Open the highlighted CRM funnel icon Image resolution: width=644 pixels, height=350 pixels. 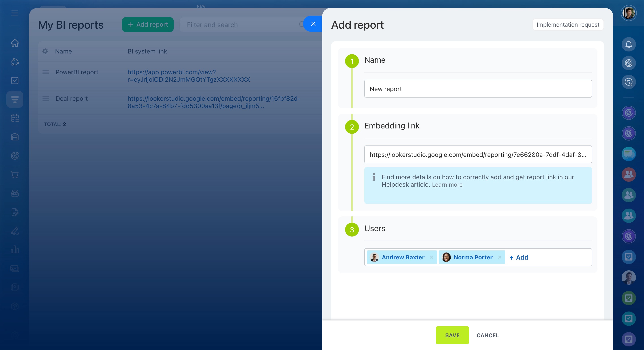point(15,99)
